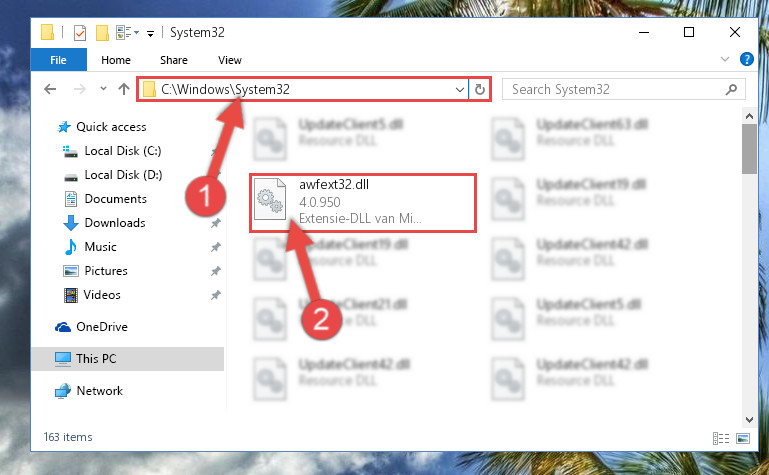Image resolution: width=769 pixels, height=475 pixels.
Task: Click the Properties icon in quick access toolbar
Action: pos(79,33)
